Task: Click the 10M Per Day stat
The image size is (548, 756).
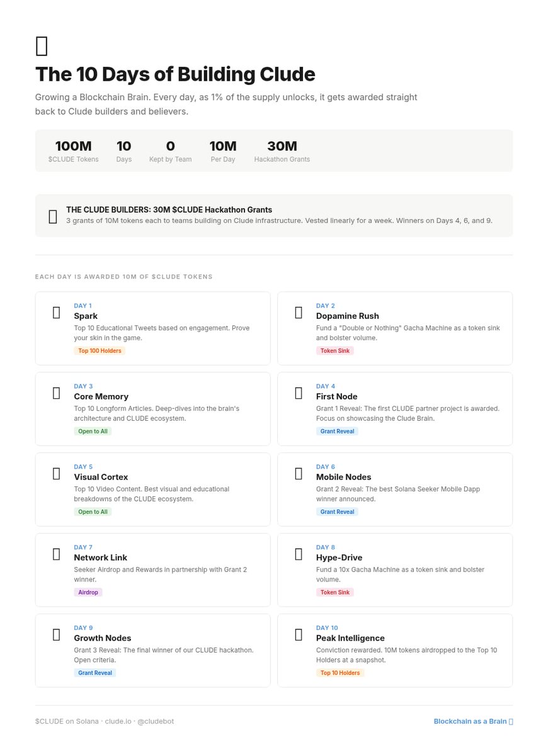Action: tap(223, 151)
